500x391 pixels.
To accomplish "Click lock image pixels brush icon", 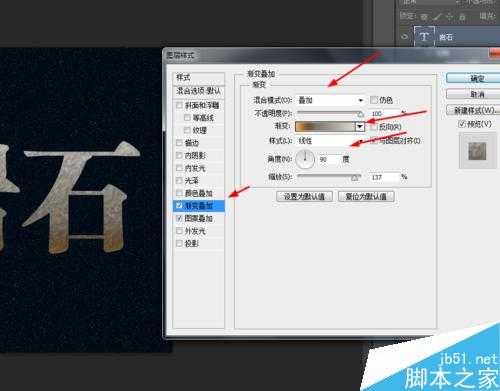I will [437, 16].
